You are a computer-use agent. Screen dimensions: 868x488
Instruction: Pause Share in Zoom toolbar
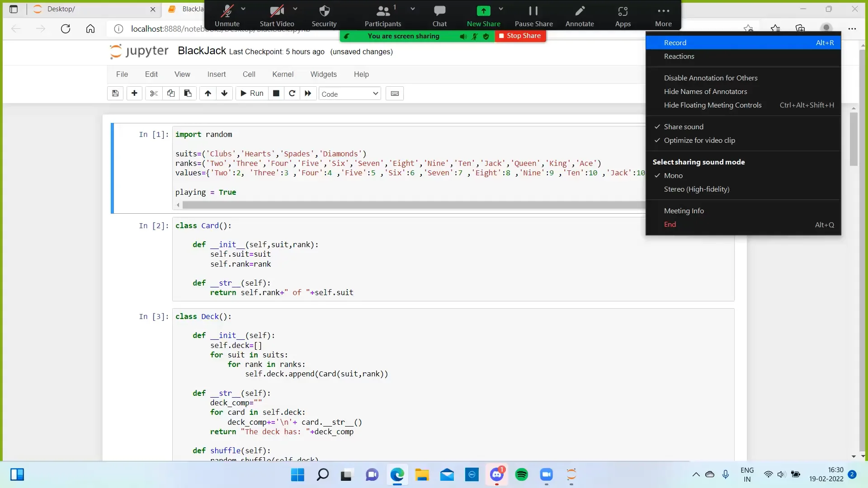click(x=534, y=16)
